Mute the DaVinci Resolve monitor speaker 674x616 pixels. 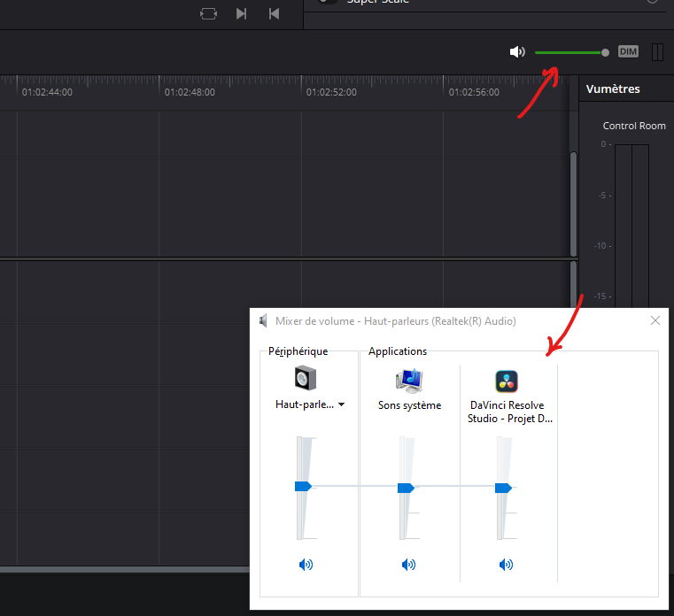[517, 52]
